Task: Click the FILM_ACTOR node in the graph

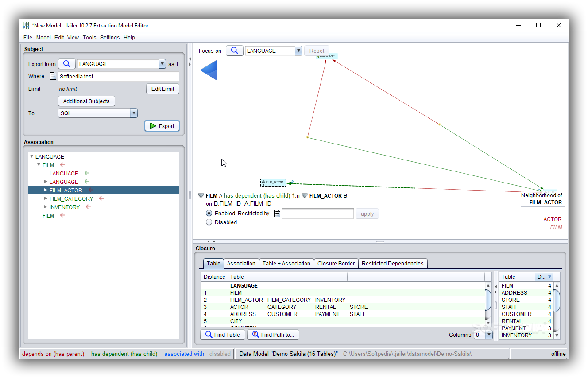Action: (x=273, y=182)
